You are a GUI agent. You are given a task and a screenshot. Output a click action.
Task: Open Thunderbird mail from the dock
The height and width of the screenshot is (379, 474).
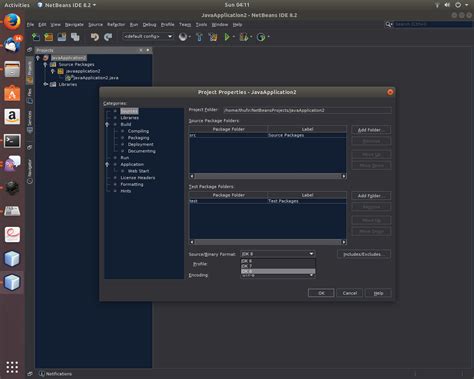click(12, 44)
